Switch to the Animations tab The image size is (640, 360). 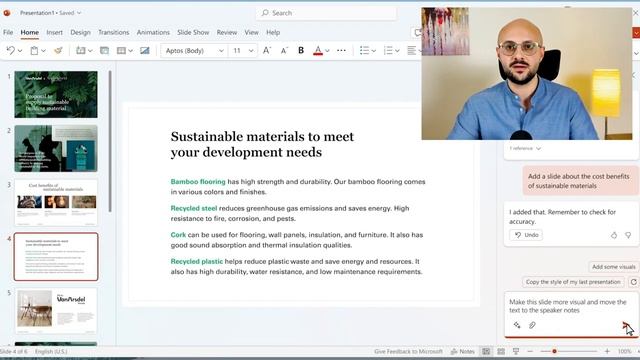point(153,32)
